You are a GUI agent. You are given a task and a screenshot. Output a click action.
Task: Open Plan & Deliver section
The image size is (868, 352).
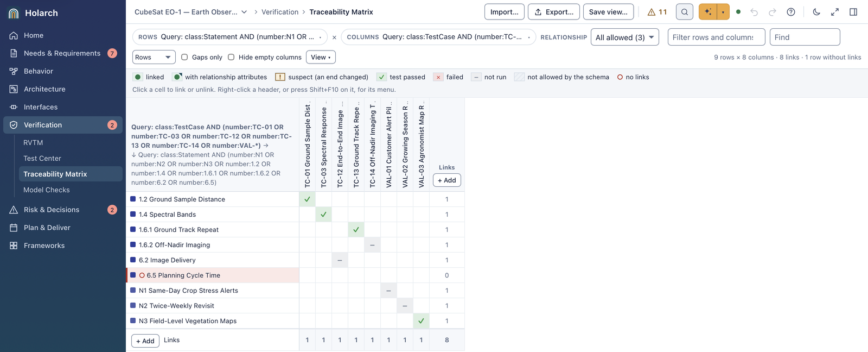point(63,228)
